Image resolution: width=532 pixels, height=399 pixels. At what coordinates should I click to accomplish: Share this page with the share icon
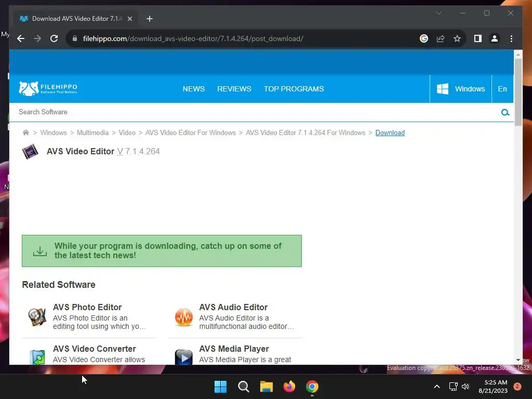pyautogui.click(x=441, y=38)
